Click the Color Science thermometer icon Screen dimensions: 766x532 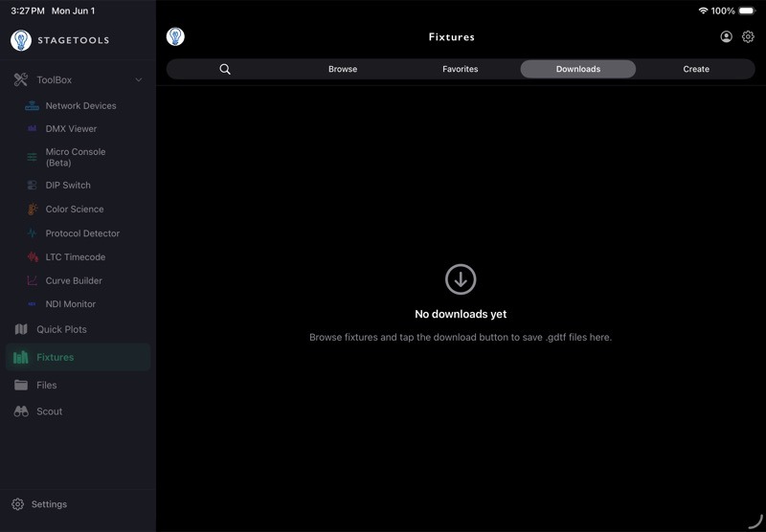(x=32, y=209)
